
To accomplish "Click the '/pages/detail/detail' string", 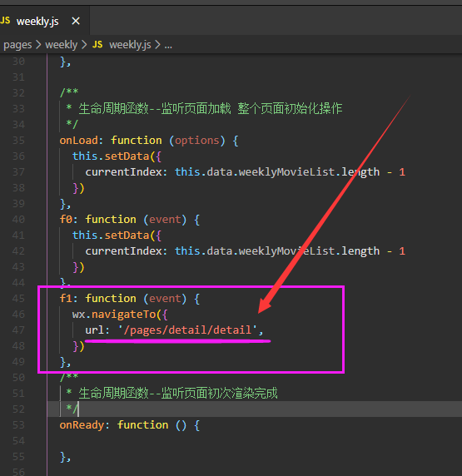I will pos(187,330).
